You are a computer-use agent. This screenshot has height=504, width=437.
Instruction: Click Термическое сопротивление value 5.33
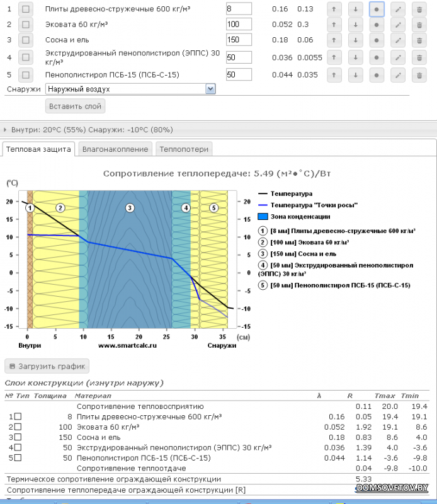363,479
